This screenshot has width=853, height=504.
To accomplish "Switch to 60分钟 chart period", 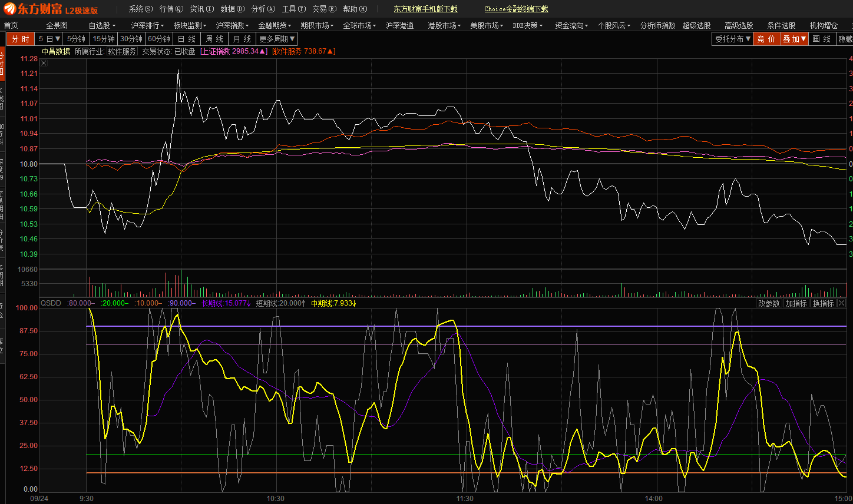I will pos(159,39).
